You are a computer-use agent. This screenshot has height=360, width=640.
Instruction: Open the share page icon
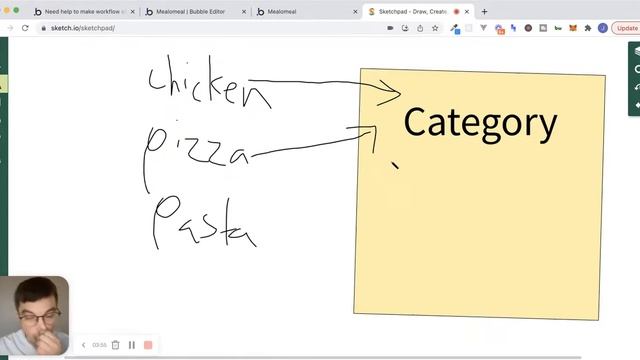point(420,28)
